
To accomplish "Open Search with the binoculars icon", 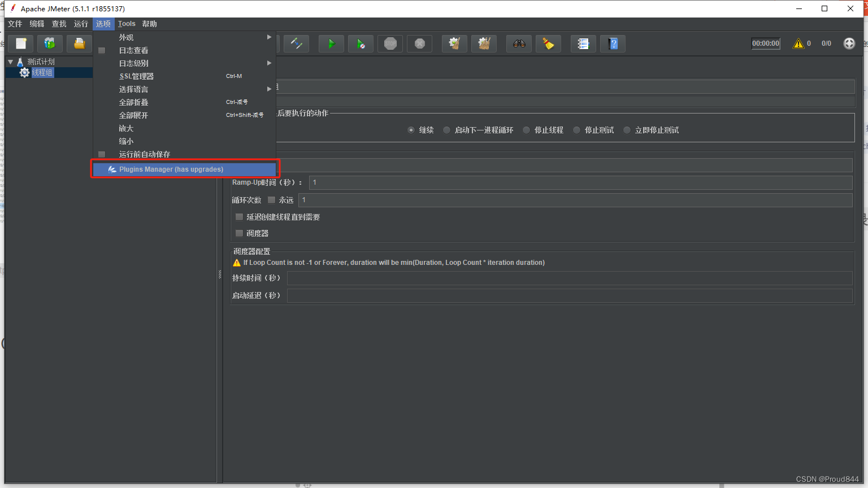I will (x=519, y=43).
